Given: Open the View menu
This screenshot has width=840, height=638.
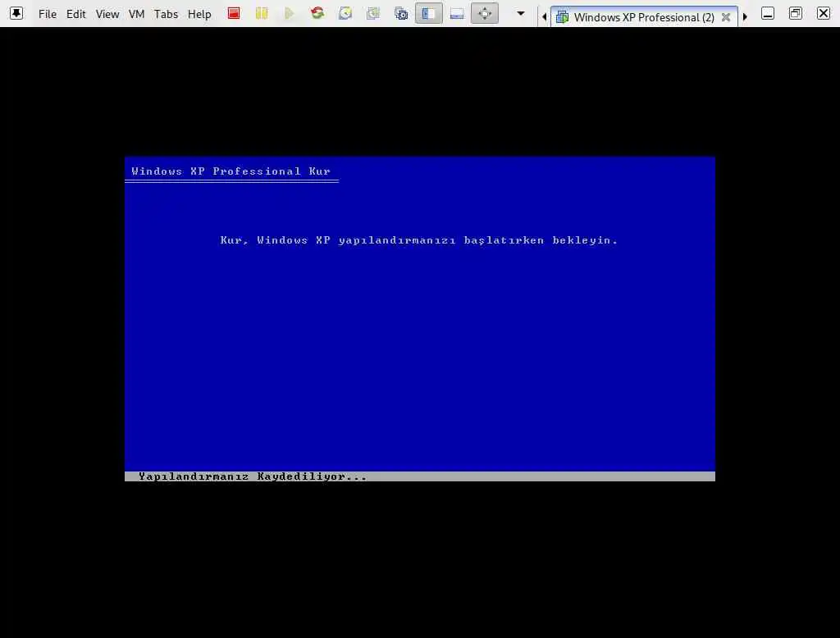Looking at the screenshot, I should 107,15.
